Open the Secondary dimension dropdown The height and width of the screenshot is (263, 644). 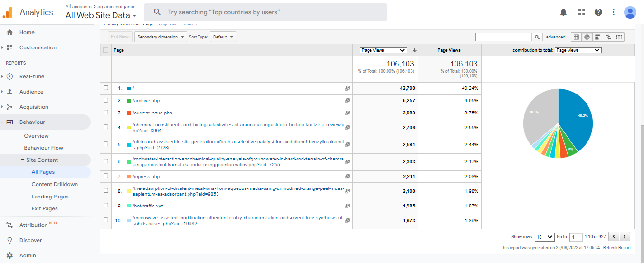point(161,37)
